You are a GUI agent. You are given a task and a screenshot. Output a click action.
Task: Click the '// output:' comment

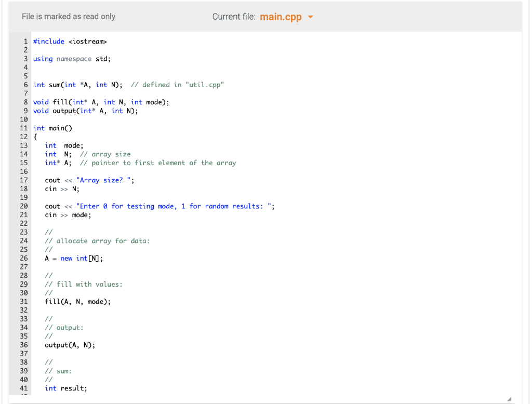click(64, 328)
